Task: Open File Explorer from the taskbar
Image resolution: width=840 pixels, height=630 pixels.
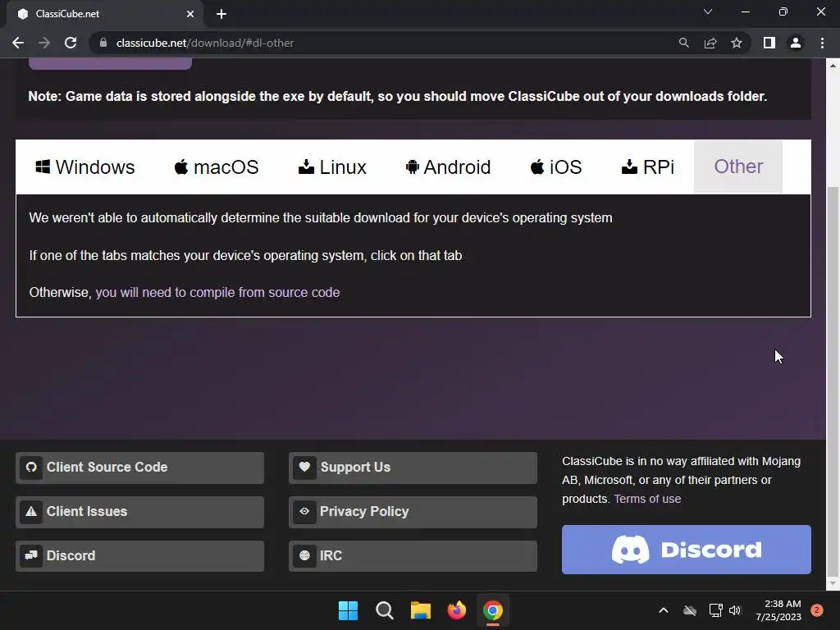Action: [x=421, y=610]
